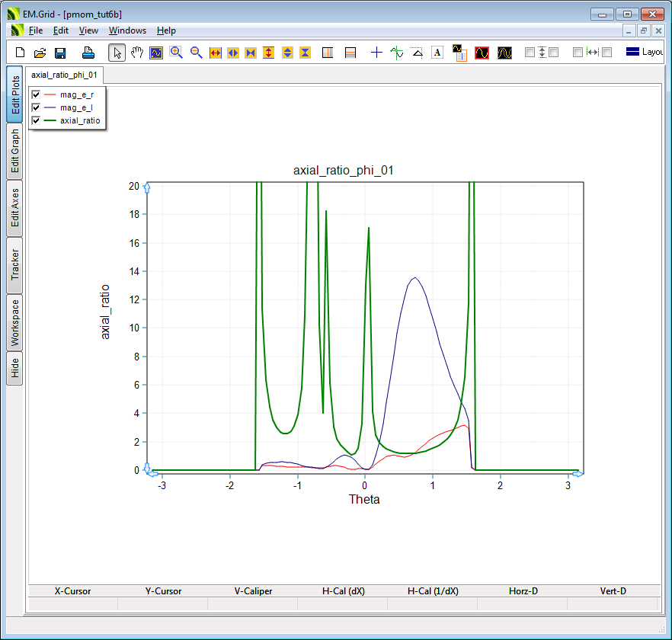Click the Hide side panel button
This screenshot has width=672, height=640.
14,368
